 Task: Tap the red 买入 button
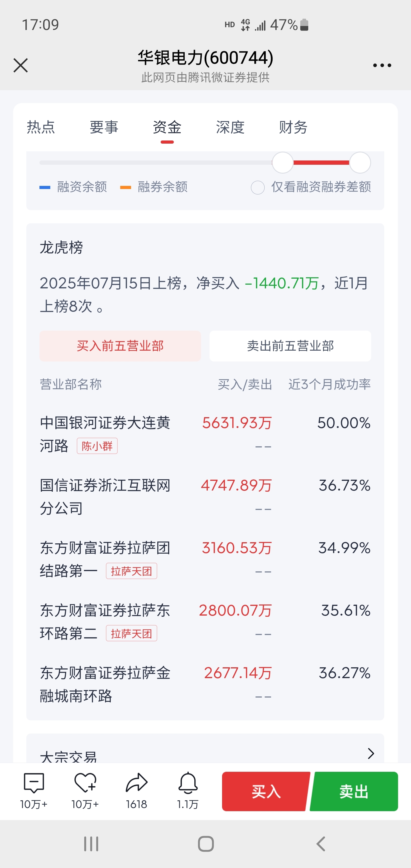(266, 791)
